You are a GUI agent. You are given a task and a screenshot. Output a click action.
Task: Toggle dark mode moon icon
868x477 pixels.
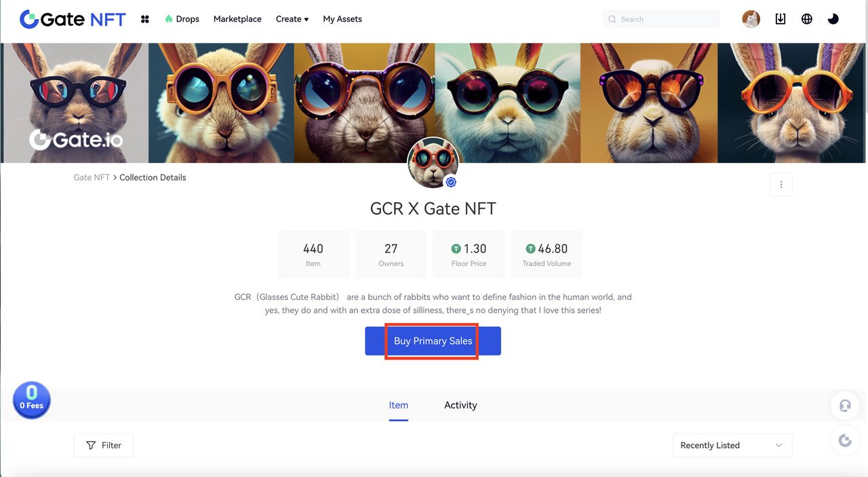pyautogui.click(x=833, y=19)
